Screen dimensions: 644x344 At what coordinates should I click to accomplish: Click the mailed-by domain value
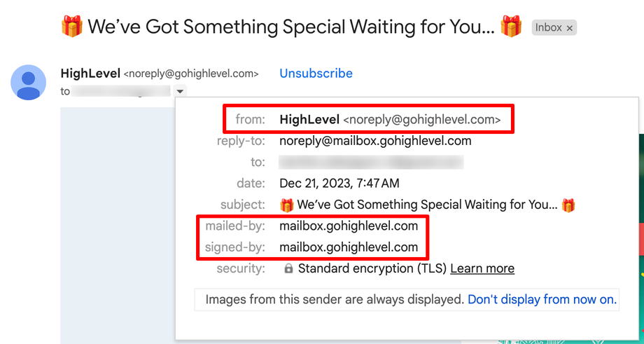[x=349, y=226]
